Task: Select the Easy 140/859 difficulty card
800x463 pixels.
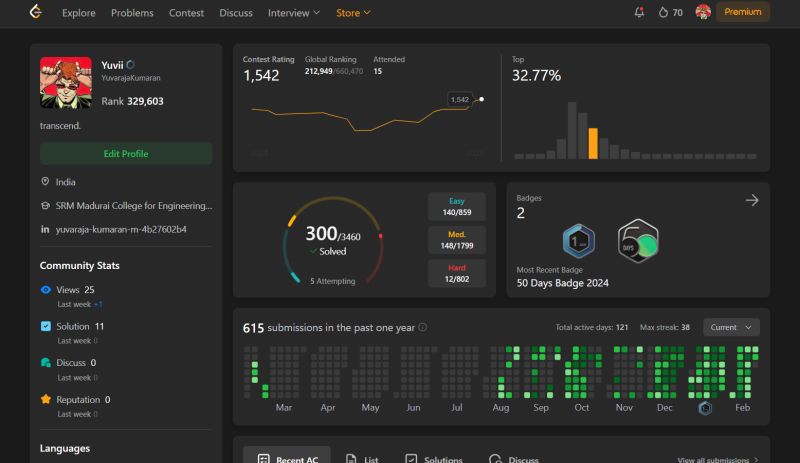Action: coord(457,207)
